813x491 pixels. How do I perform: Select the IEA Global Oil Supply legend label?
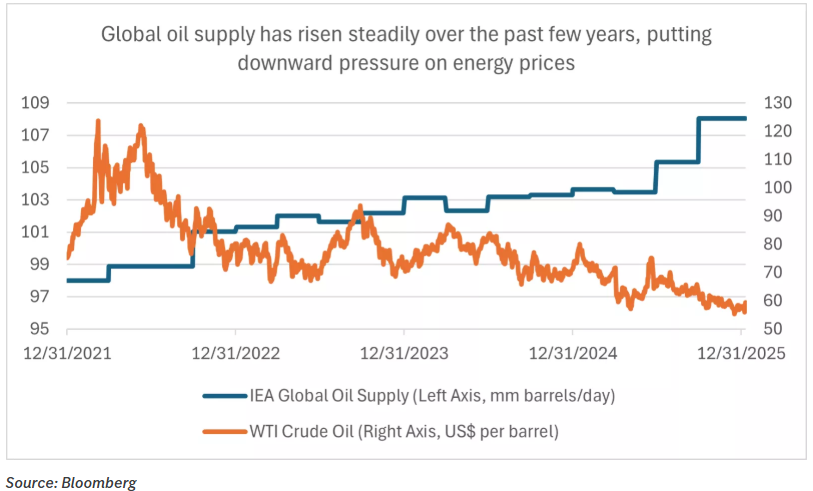436,396
